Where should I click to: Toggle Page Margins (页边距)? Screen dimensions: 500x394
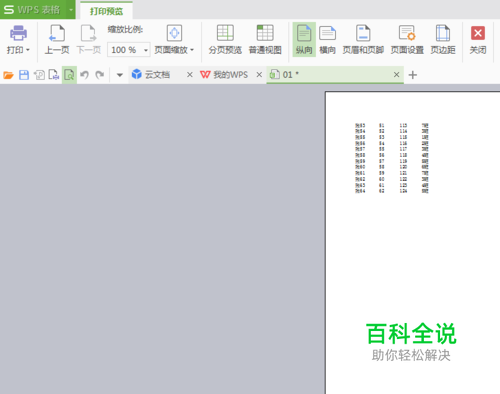click(443, 39)
